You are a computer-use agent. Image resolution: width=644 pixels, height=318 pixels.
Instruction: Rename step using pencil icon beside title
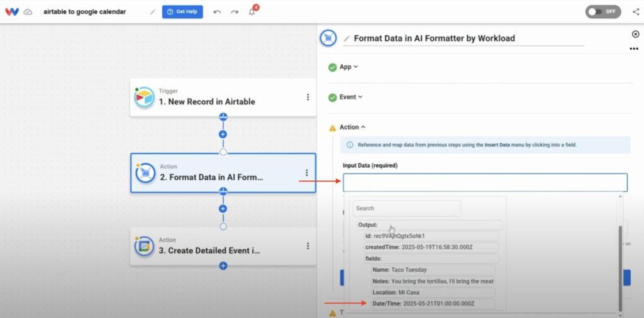tap(347, 38)
